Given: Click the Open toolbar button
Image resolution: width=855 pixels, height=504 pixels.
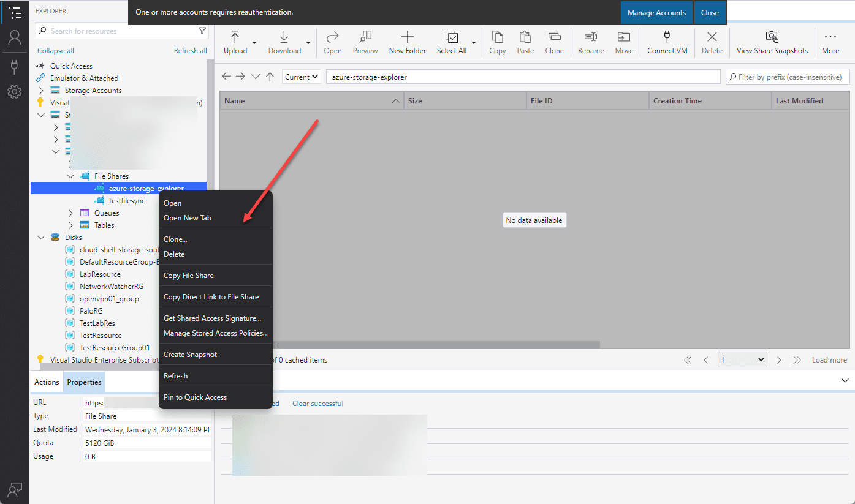Looking at the screenshot, I should click(x=333, y=42).
